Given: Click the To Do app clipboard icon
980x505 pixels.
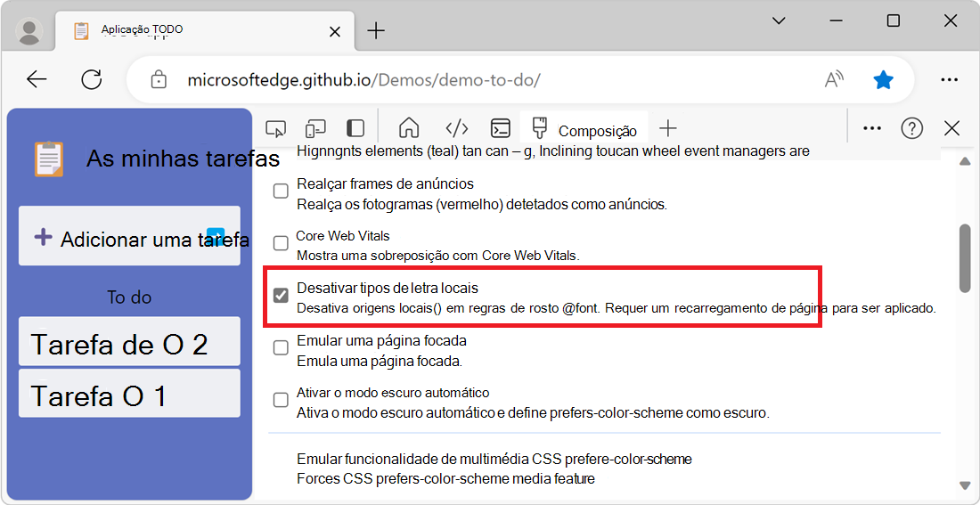Looking at the screenshot, I should (49, 160).
